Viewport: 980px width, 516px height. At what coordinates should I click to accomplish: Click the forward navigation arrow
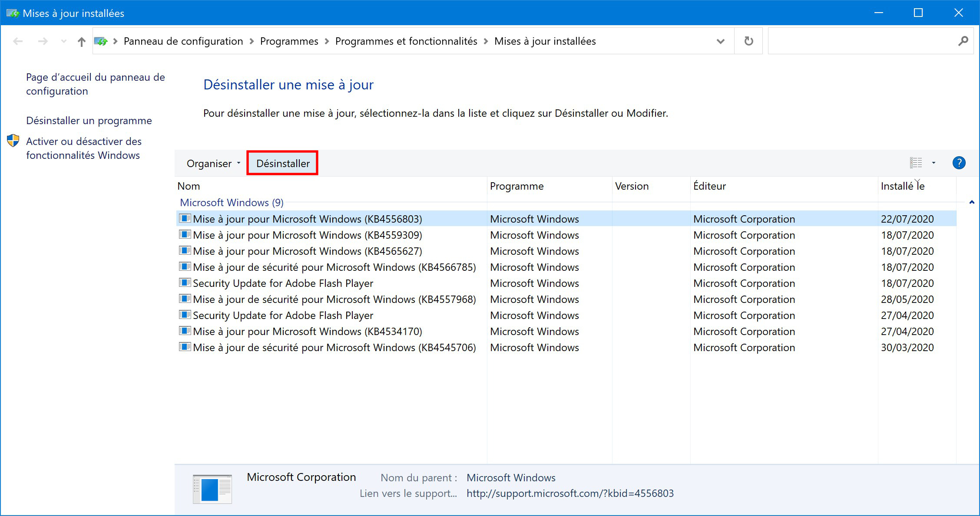click(43, 42)
